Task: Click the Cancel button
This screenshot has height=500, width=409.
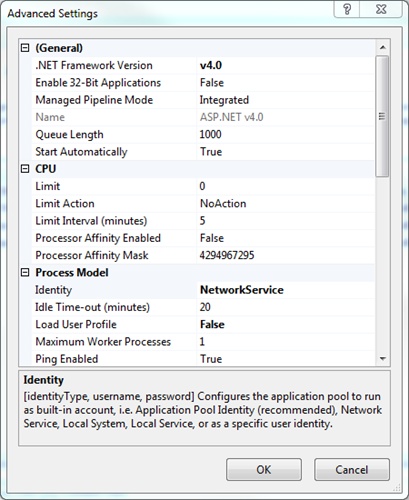Action: point(352,469)
